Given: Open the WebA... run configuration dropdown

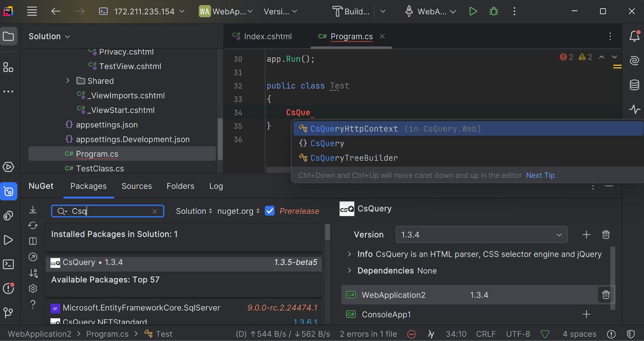Looking at the screenshot, I should coord(430,11).
